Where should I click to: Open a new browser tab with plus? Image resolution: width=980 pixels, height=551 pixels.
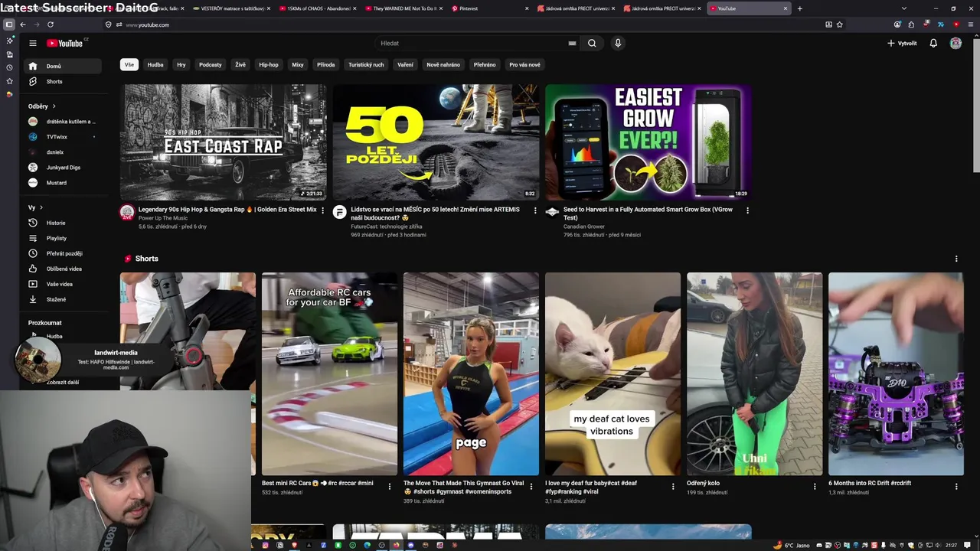coord(800,8)
